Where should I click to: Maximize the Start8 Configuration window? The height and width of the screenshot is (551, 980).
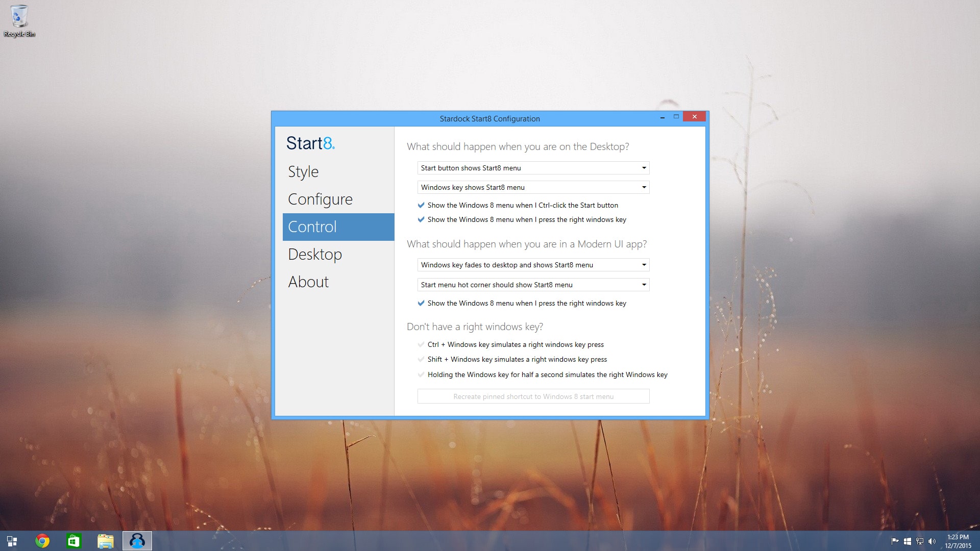click(676, 117)
